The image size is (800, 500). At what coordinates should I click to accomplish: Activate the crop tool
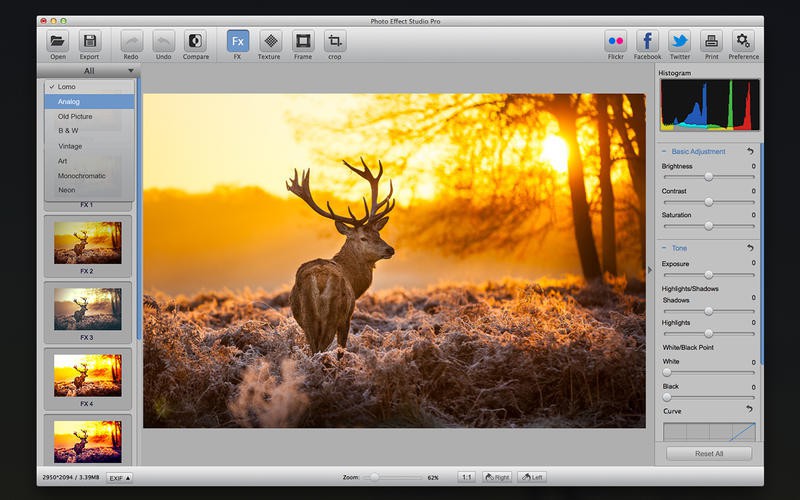[x=335, y=41]
